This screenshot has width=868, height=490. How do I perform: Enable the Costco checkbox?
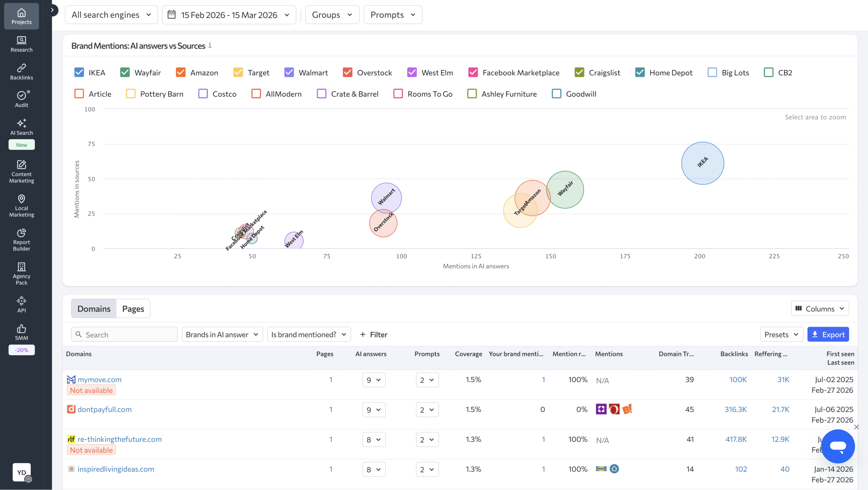pyautogui.click(x=203, y=94)
